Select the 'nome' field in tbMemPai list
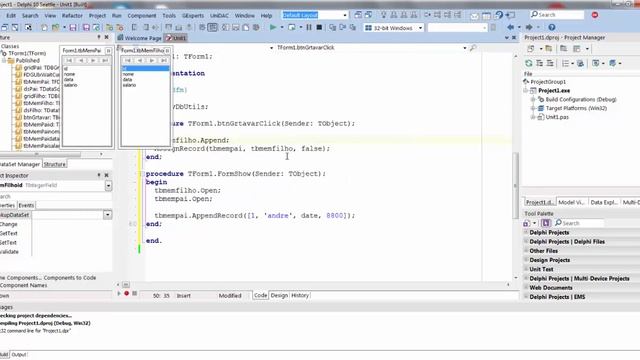 69,74
